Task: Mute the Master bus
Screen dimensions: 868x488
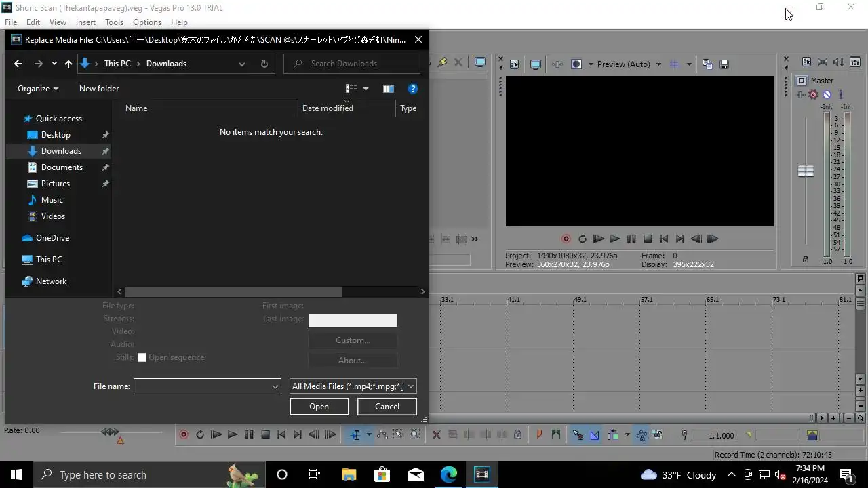Action: click(827, 95)
